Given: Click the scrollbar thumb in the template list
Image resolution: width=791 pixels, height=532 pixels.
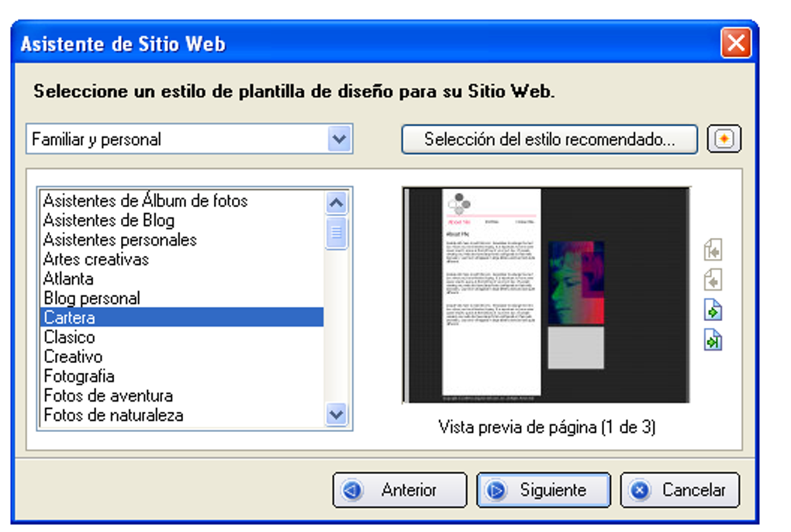Looking at the screenshot, I should [x=336, y=231].
